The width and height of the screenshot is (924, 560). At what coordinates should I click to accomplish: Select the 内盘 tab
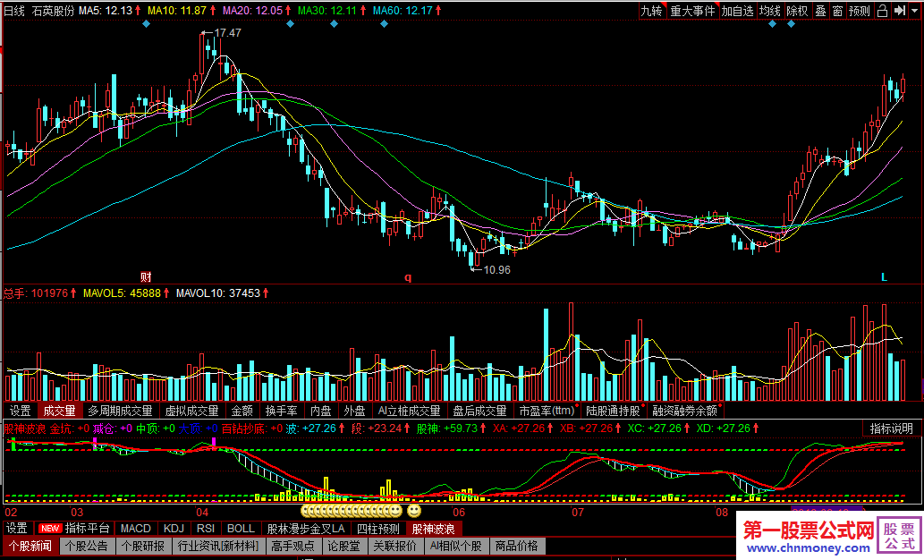tap(320, 411)
